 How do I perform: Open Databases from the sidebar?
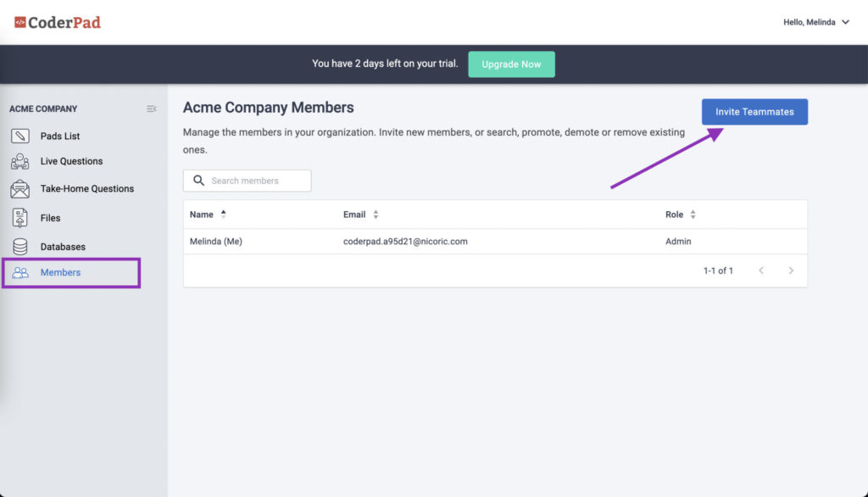pos(63,247)
